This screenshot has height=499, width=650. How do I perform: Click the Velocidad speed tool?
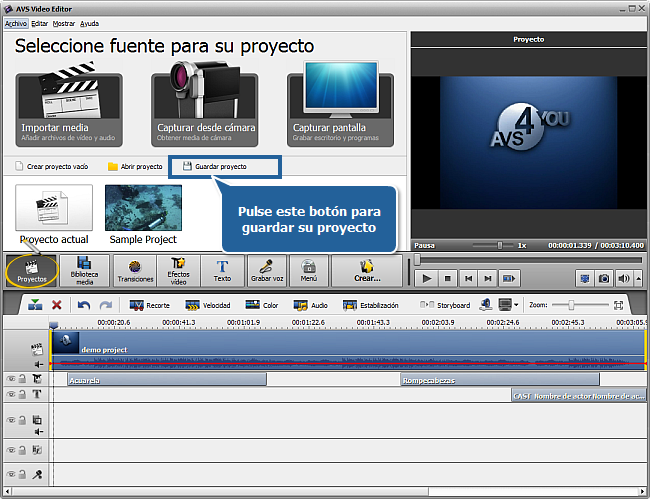pos(208,305)
